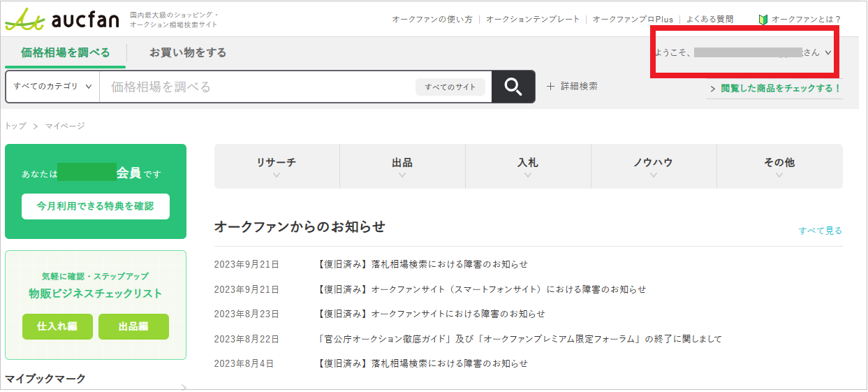Click the plus icon for 詳細検索

tap(550, 87)
